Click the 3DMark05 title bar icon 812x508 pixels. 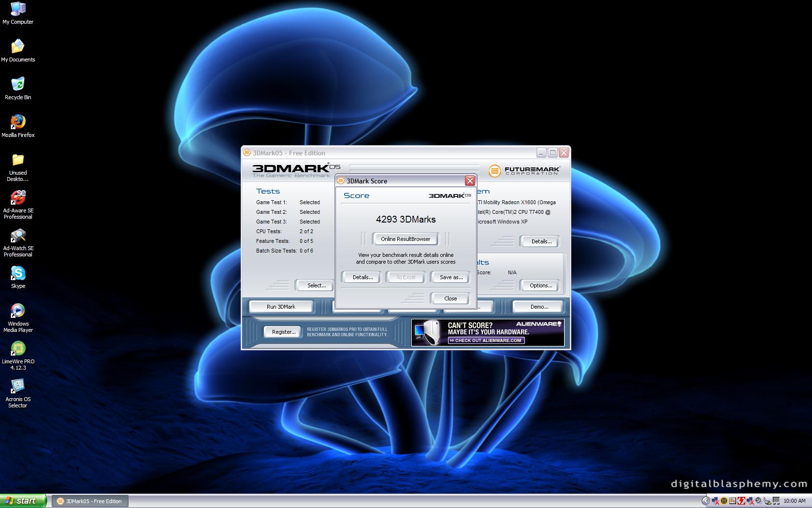(x=247, y=153)
